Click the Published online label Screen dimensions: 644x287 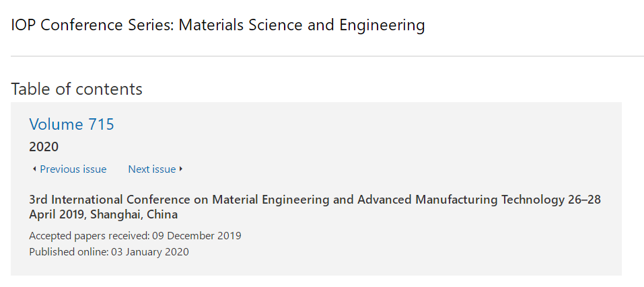[x=69, y=251]
